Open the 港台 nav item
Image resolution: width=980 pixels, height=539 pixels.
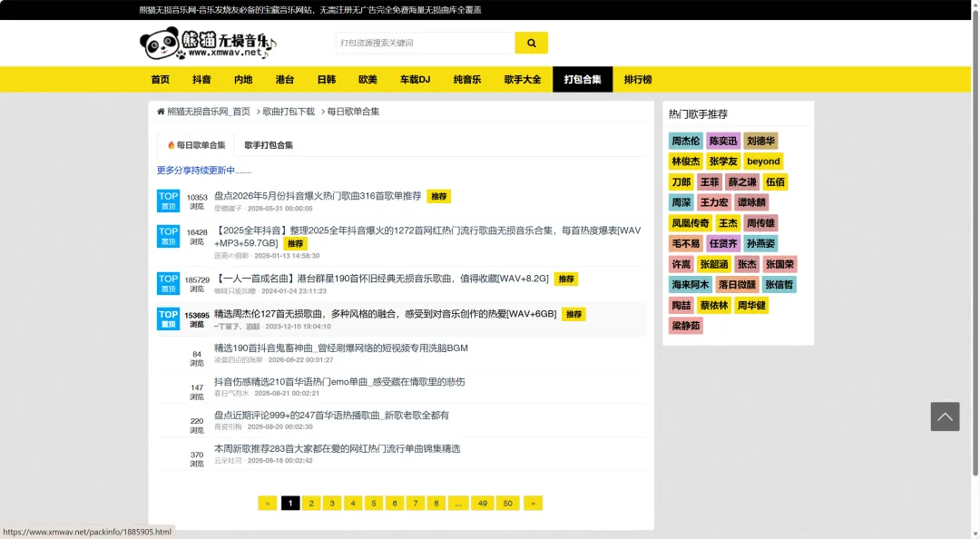click(x=284, y=80)
